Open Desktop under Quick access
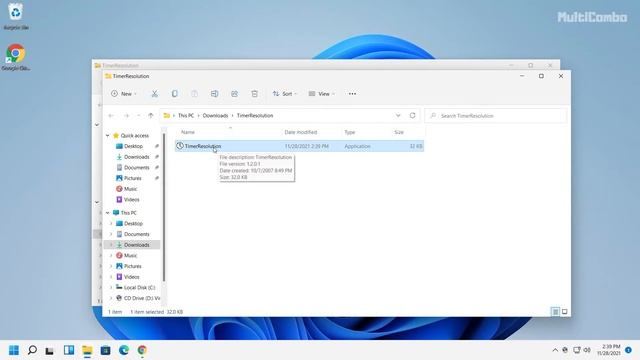Image resolution: width=640 pixels, height=360 pixels. click(x=133, y=146)
